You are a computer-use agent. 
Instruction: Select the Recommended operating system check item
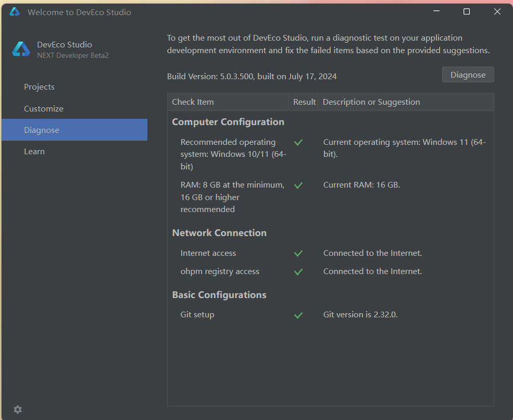point(233,154)
